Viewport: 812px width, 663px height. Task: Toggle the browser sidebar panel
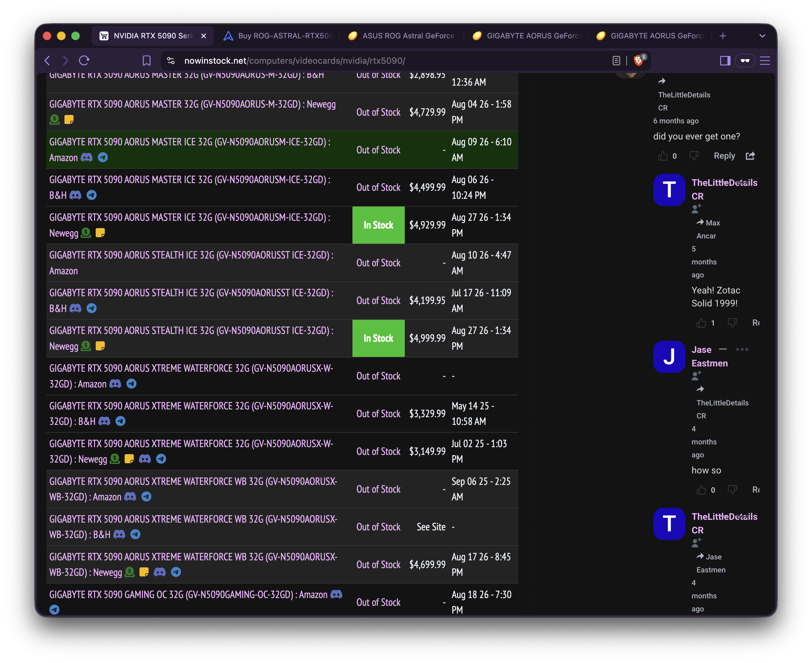[725, 60]
